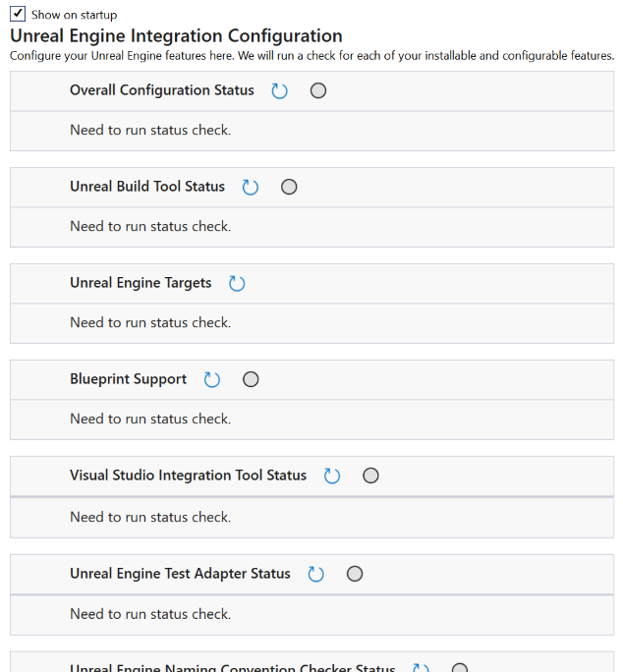Screen dimensions: 623x672
Task: Expand the Blueprint Support section header
Action: click(311, 379)
